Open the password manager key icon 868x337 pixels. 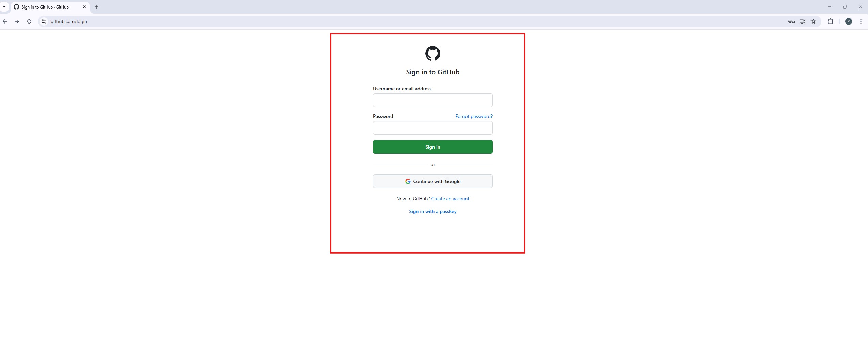pos(791,21)
